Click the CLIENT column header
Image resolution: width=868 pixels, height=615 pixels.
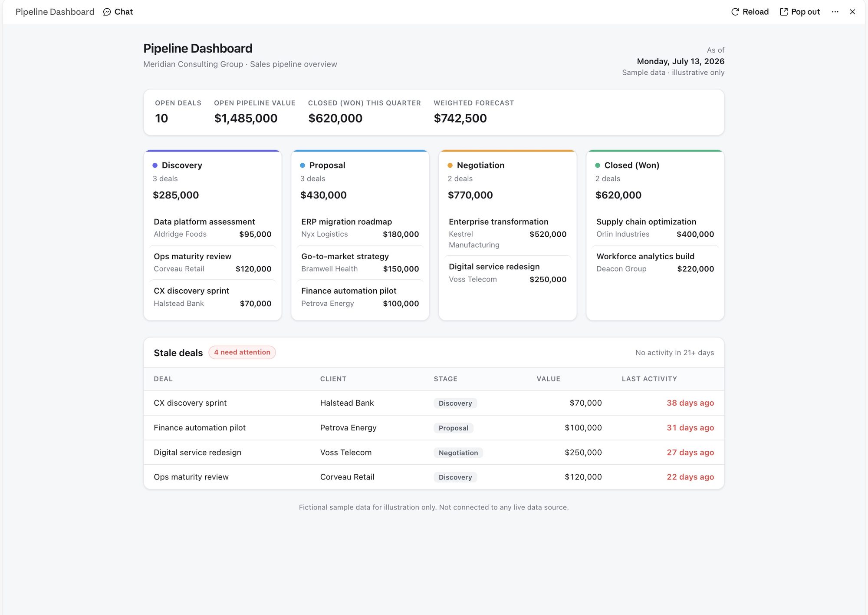coord(333,379)
